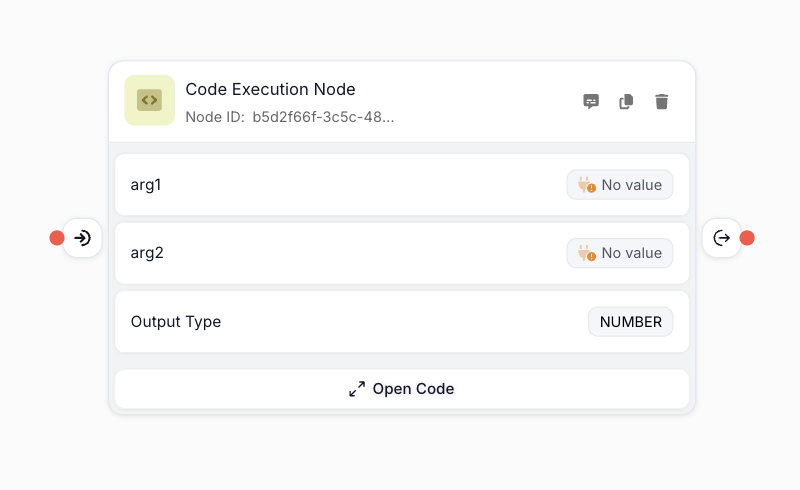
Task: Click the code brackets node icon
Action: (149, 100)
